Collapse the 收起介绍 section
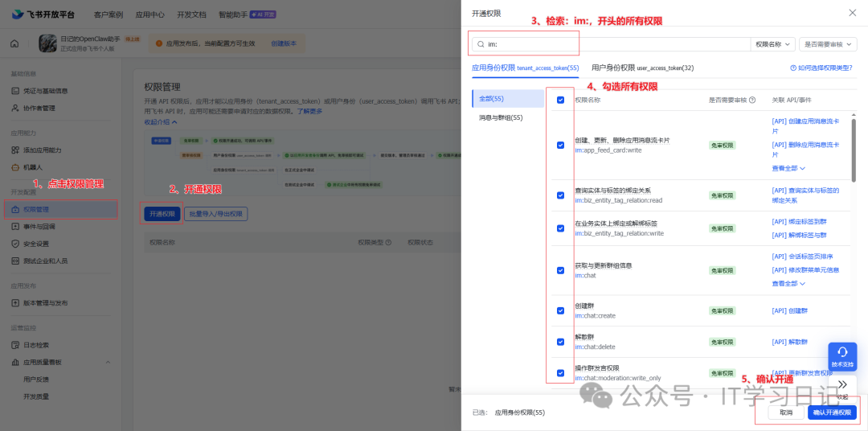This screenshot has width=868, height=431. pyautogui.click(x=161, y=121)
